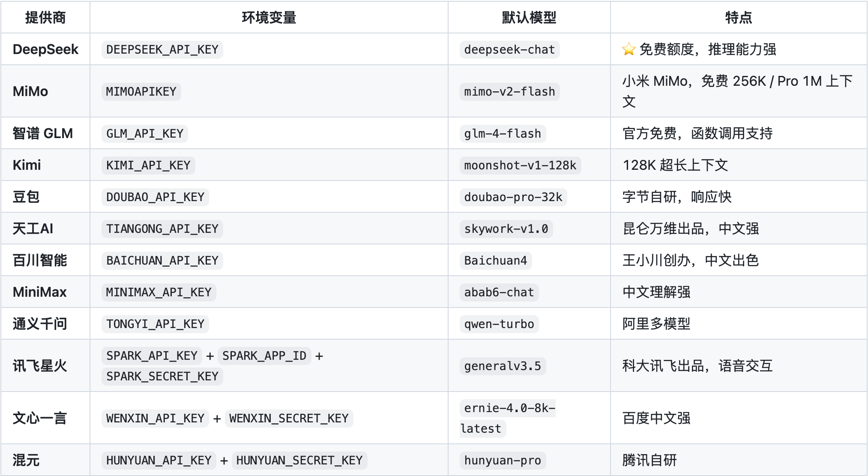Click WENXIN_SECRET_KEY code text

point(289,418)
